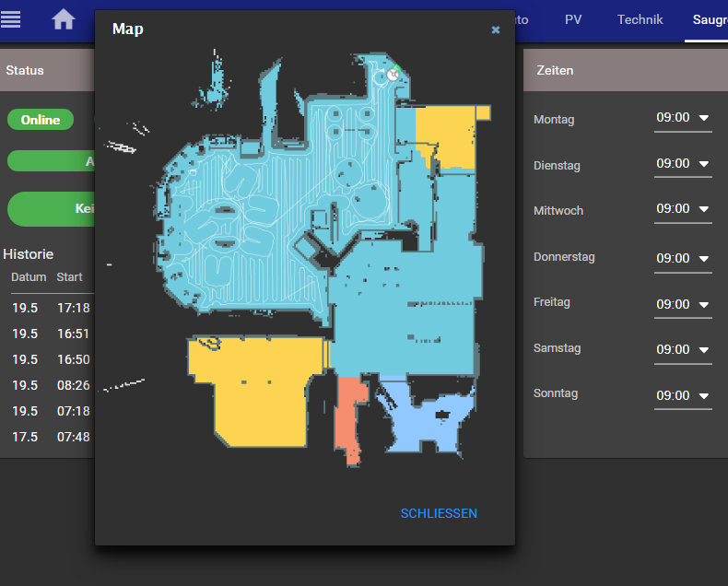Switch to the Technik tab
This screenshot has height=586, width=728.
click(x=640, y=19)
